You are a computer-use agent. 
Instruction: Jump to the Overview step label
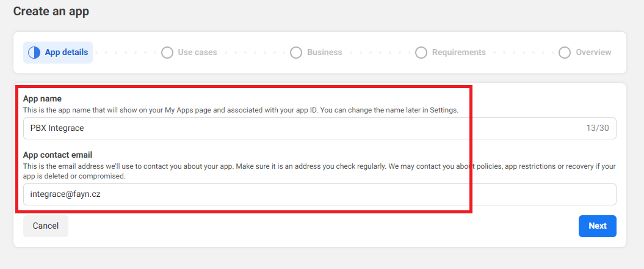point(593,53)
